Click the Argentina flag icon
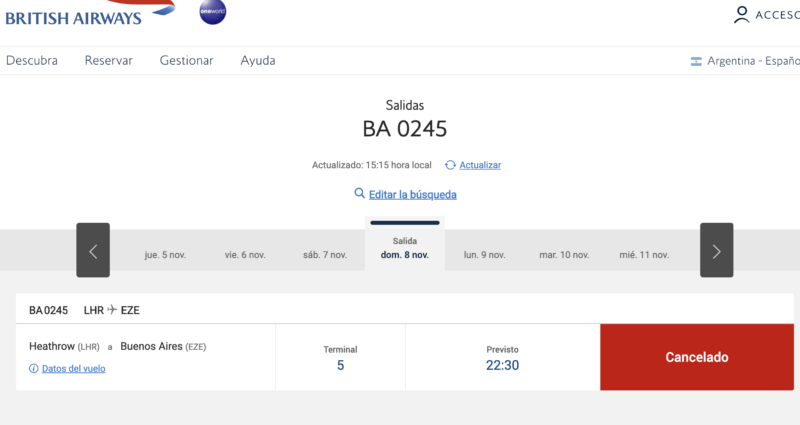The height and width of the screenshot is (425, 800). pos(696,61)
